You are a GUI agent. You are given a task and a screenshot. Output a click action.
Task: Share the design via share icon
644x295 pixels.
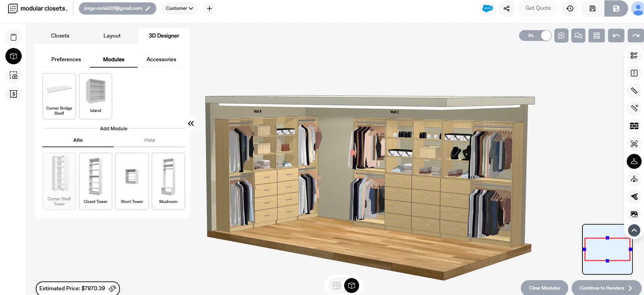pyautogui.click(x=506, y=8)
